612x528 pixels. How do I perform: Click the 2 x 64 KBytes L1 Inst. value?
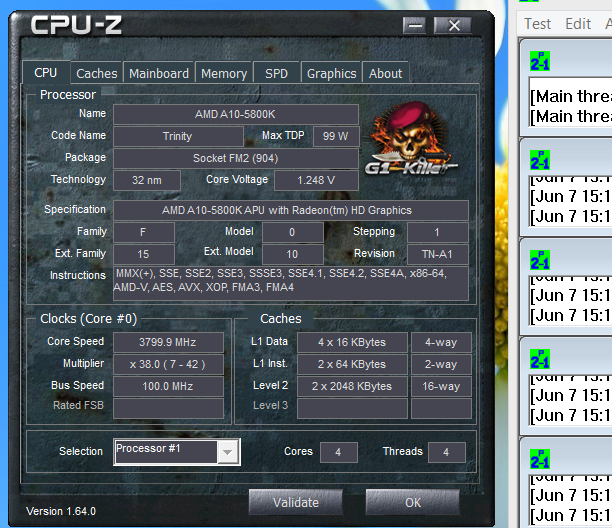[x=352, y=364]
